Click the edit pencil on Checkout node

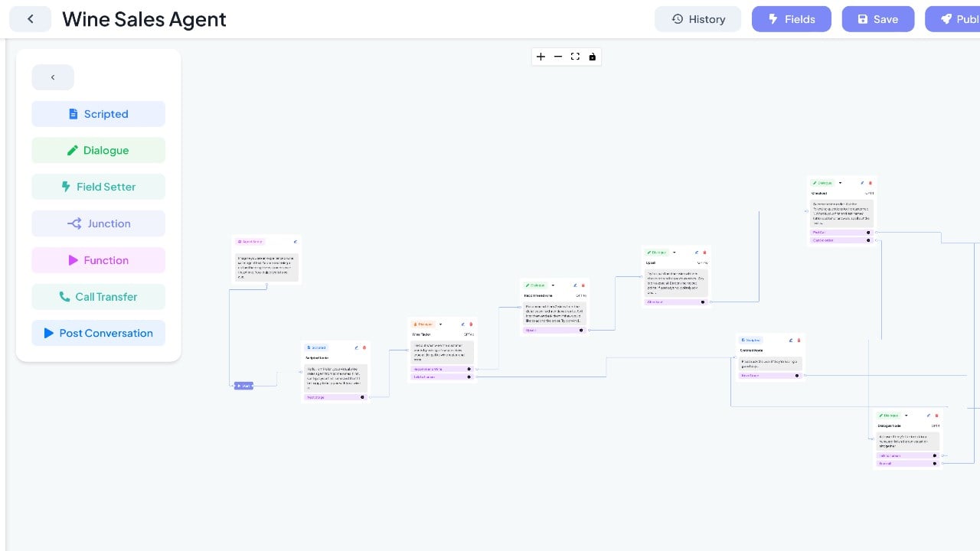click(862, 183)
